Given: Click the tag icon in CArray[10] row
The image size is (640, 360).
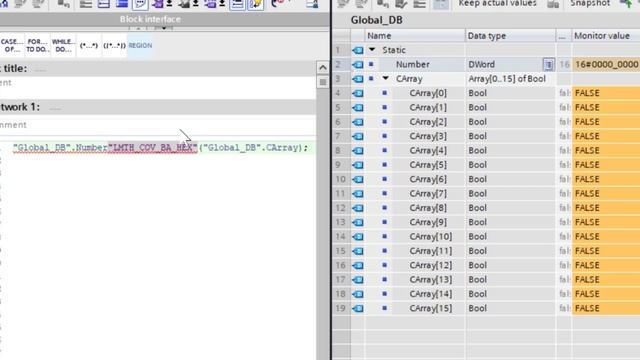Looking at the screenshot, I should 358,236.
